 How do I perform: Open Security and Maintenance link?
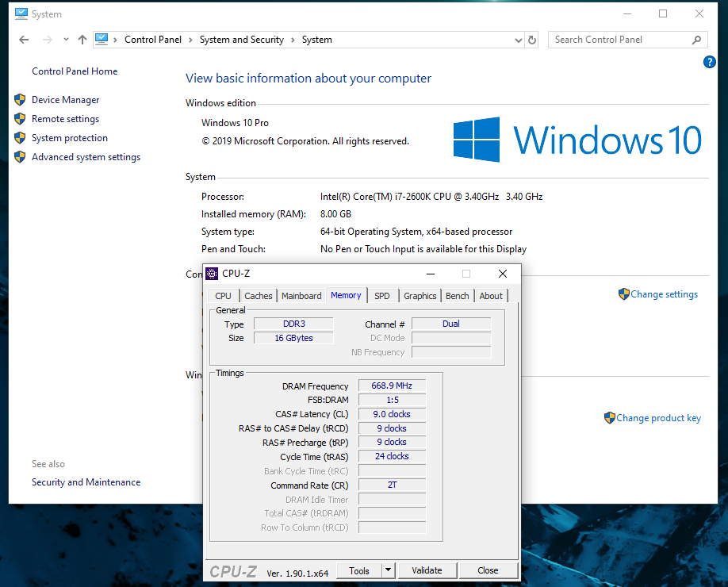(86, 482)
